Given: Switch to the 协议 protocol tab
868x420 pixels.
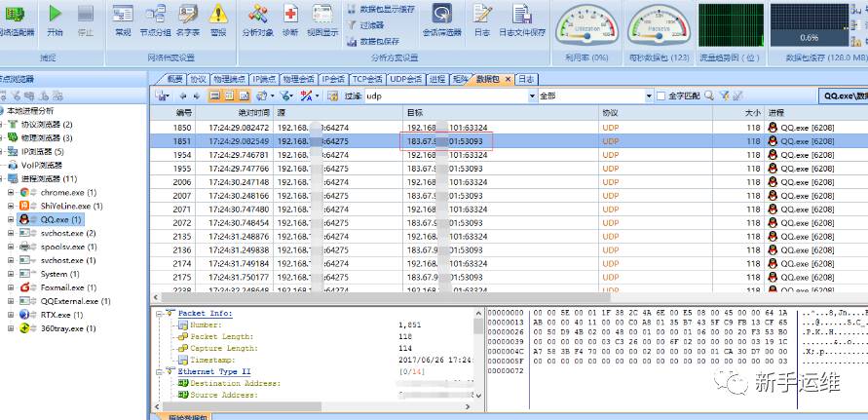Looking at the screenshot, I should [198, 79].
